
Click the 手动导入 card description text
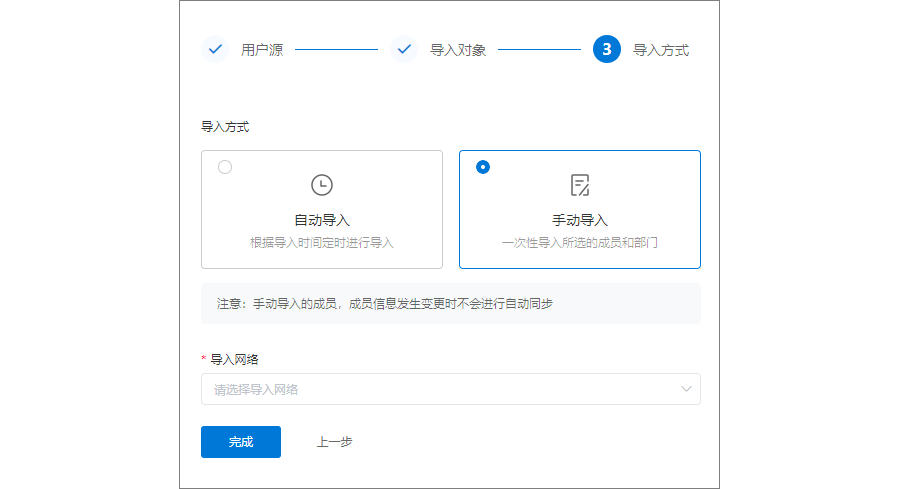pos(580,243)
